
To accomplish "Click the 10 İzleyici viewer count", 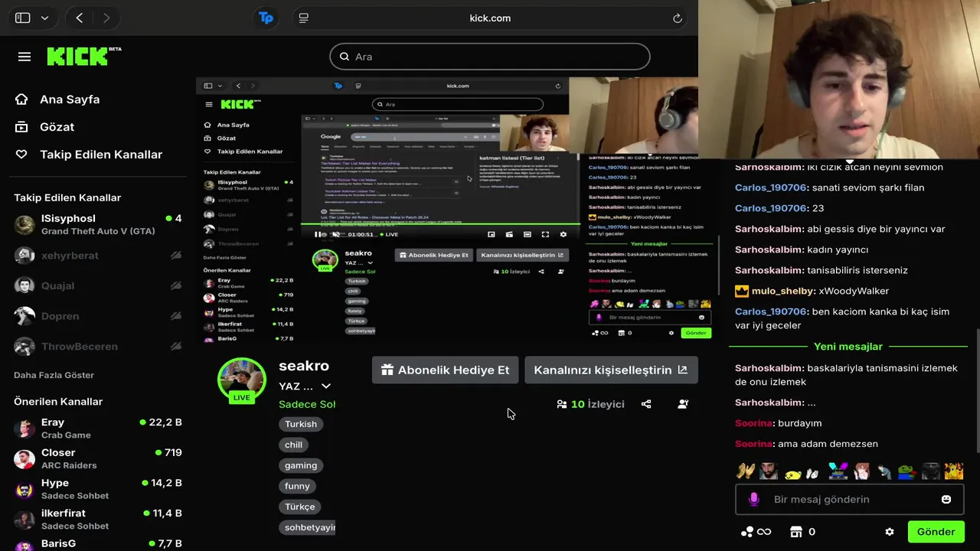I will pyautogui.click(x=590, y=404).
